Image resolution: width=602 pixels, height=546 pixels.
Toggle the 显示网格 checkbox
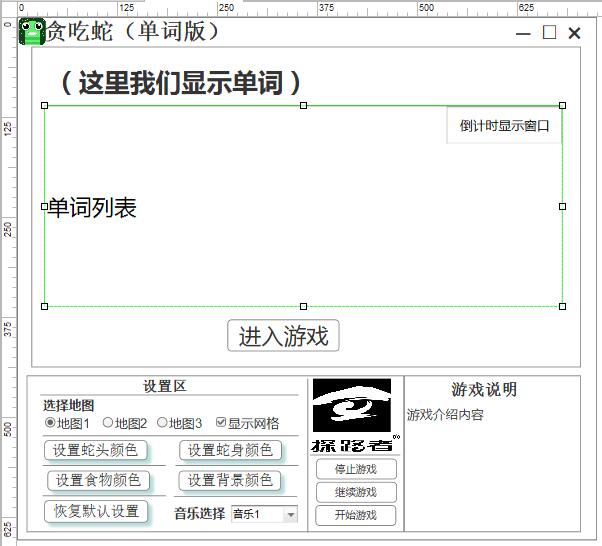tap(220, 422)
